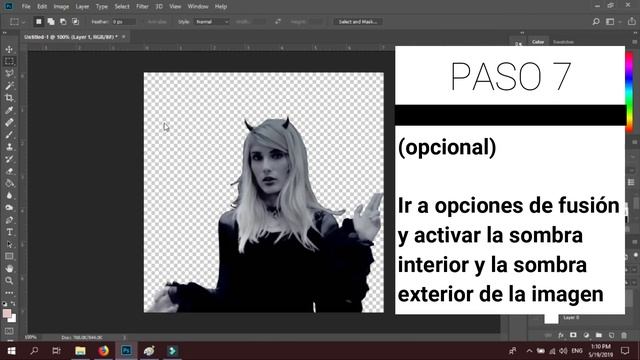Open the Edit menu

(x=42, y=7)
